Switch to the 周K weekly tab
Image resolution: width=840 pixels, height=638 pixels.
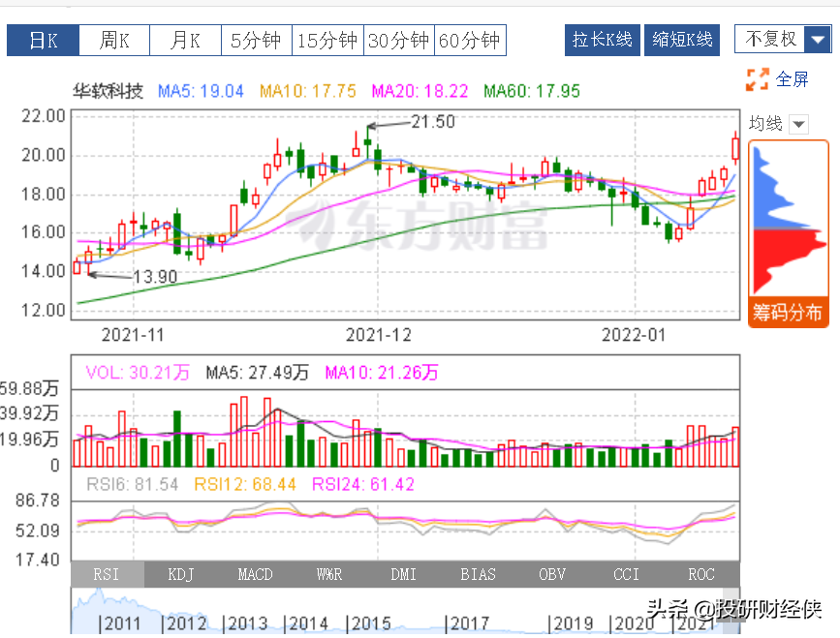(x=114, y=40)
